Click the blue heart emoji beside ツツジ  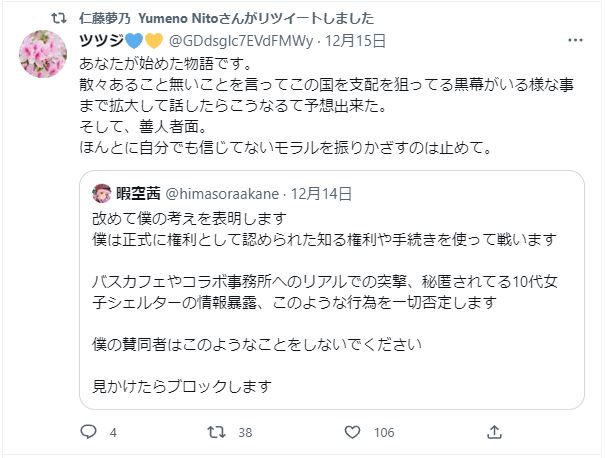pos(135,40)
